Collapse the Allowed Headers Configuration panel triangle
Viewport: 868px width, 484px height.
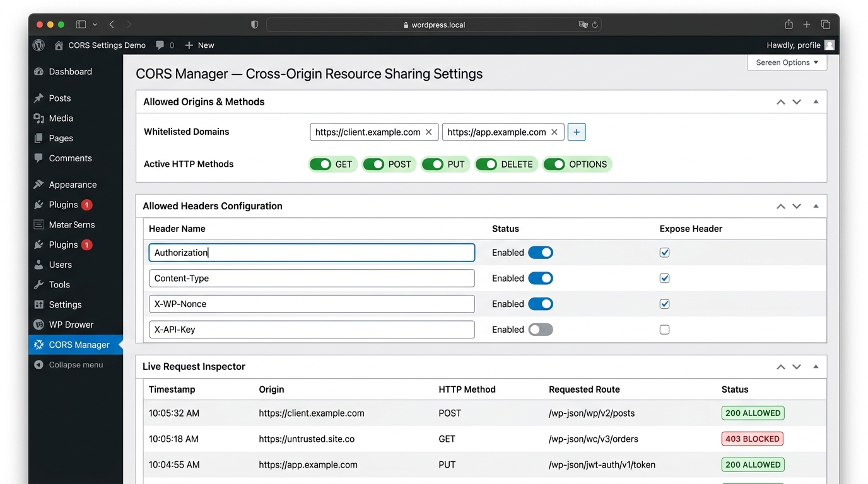(816, 206)
